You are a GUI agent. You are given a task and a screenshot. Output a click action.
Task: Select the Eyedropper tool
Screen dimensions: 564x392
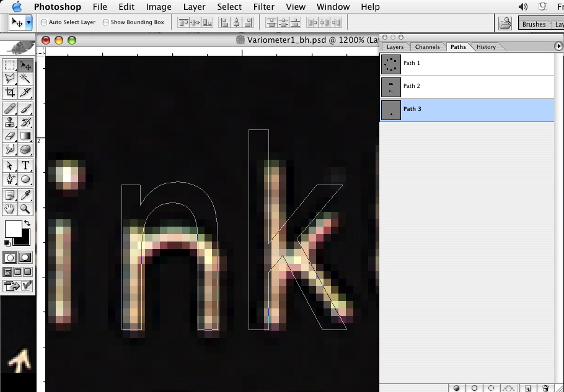point(25,195)
